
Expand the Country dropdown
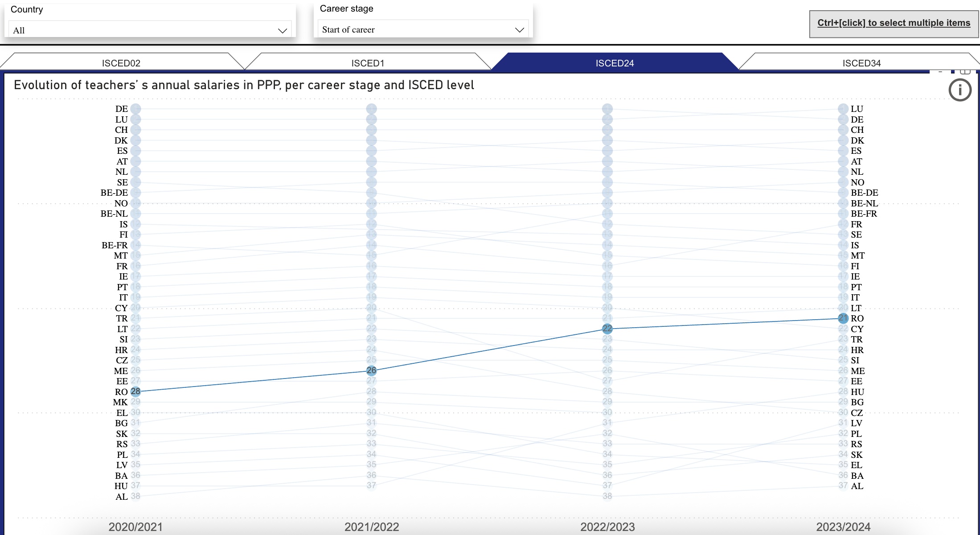coord(150,30)
